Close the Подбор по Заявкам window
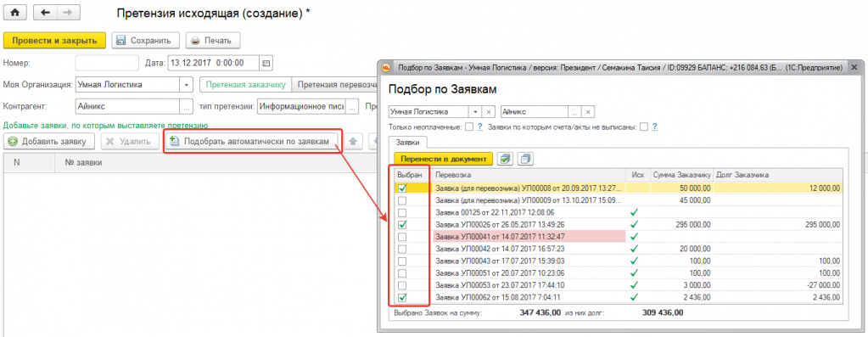868x337 pixels. click(x=854, y=68)
